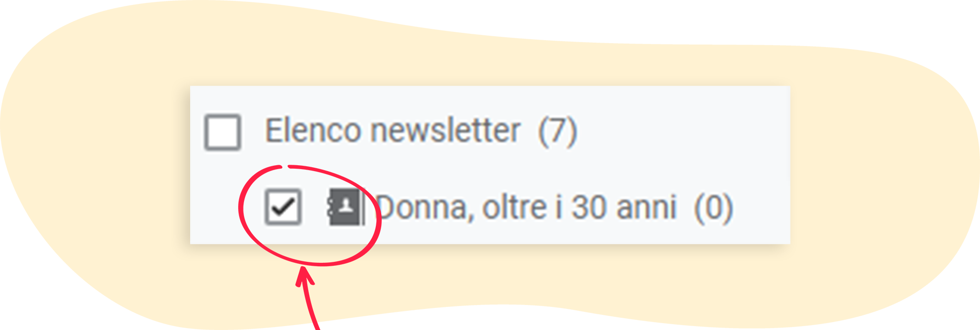Click the '30 anni' text in the segment

point(625,207)
